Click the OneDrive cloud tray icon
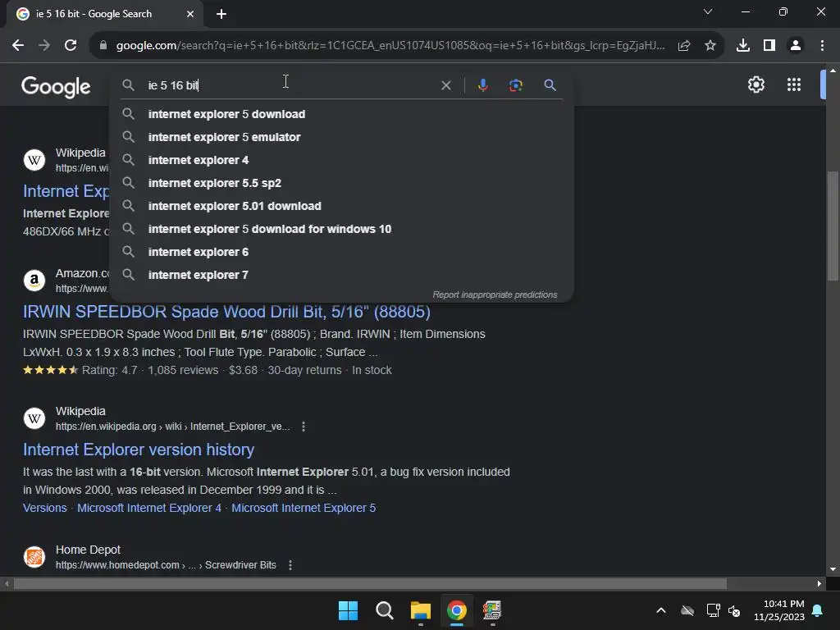840x630 pixels. [x=687, y=610]
